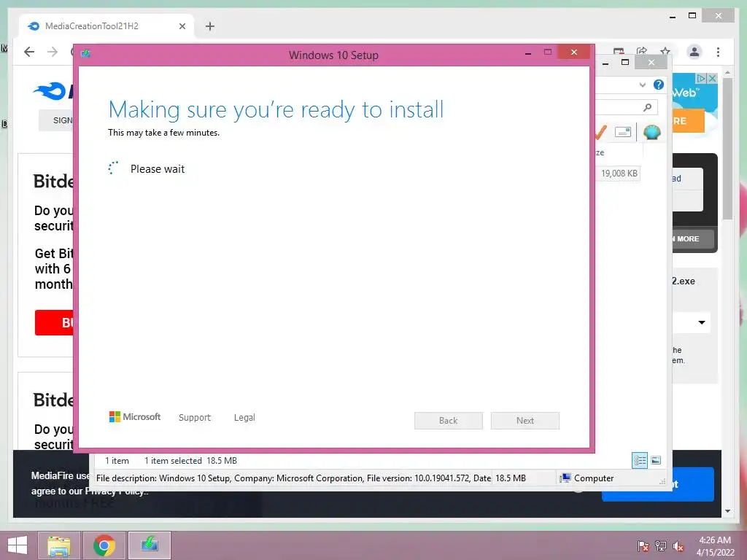Select the 19,008 KB size cell

coord(619,174)
